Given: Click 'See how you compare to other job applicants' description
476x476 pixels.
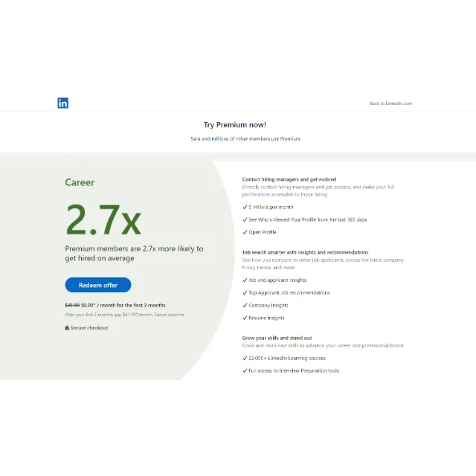Looking at the screenshot, I should point(323,263).
